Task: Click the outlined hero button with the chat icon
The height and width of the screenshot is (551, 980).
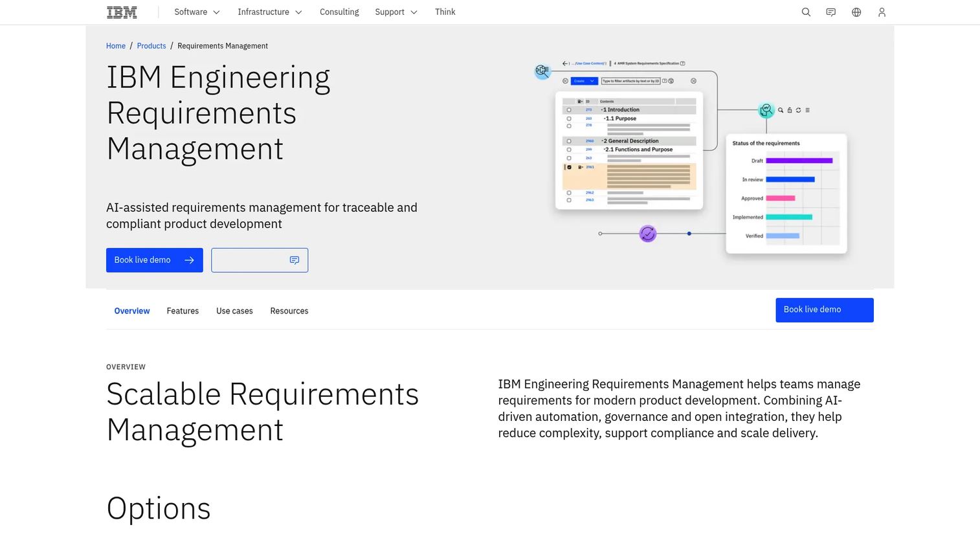Action: coord(260,260)
